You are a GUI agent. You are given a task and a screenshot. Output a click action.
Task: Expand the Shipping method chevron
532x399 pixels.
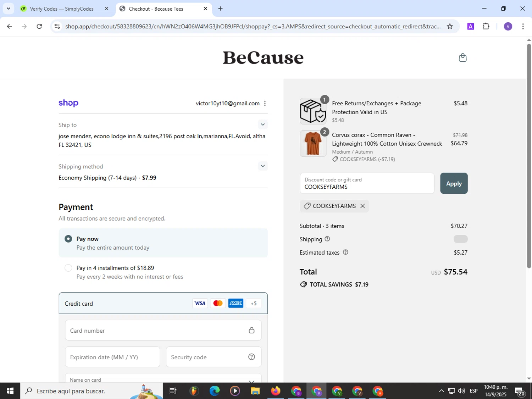pos(262,166)
